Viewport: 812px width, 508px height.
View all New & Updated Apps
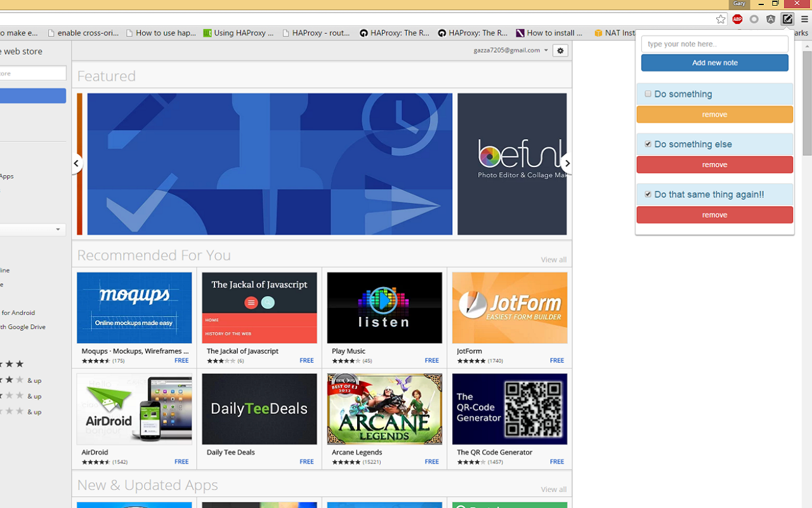pos(554,490)
